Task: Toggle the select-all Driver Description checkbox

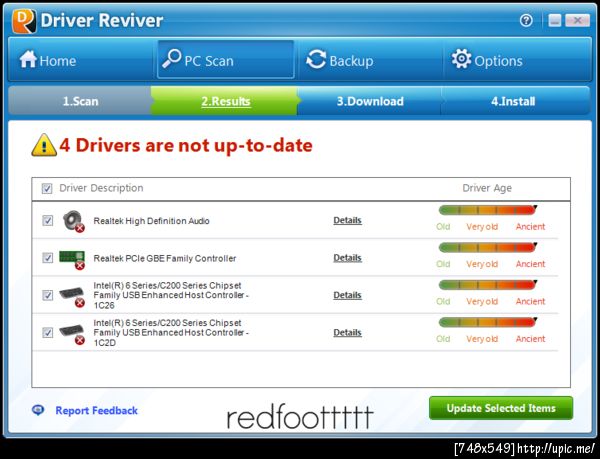Action: click(x=47, y=188)
